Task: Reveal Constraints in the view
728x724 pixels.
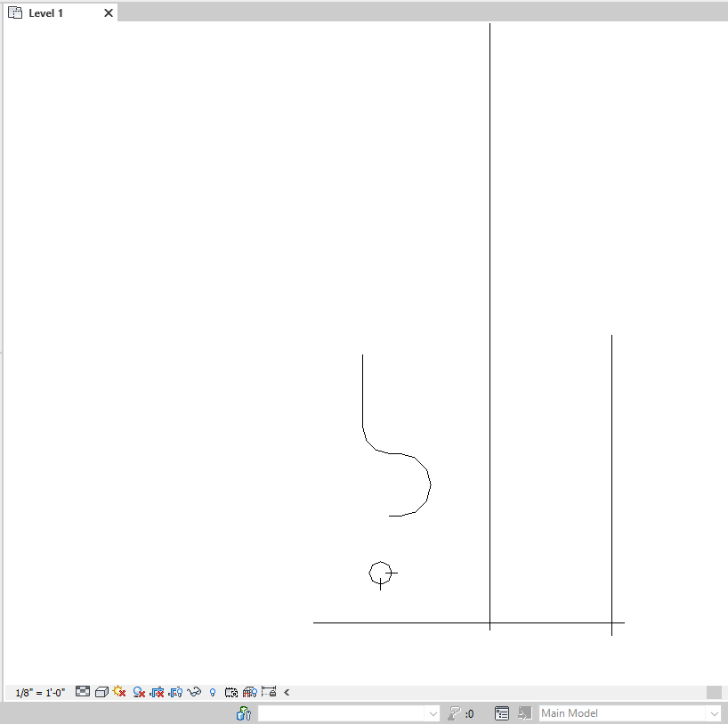Action: (270, 692)
